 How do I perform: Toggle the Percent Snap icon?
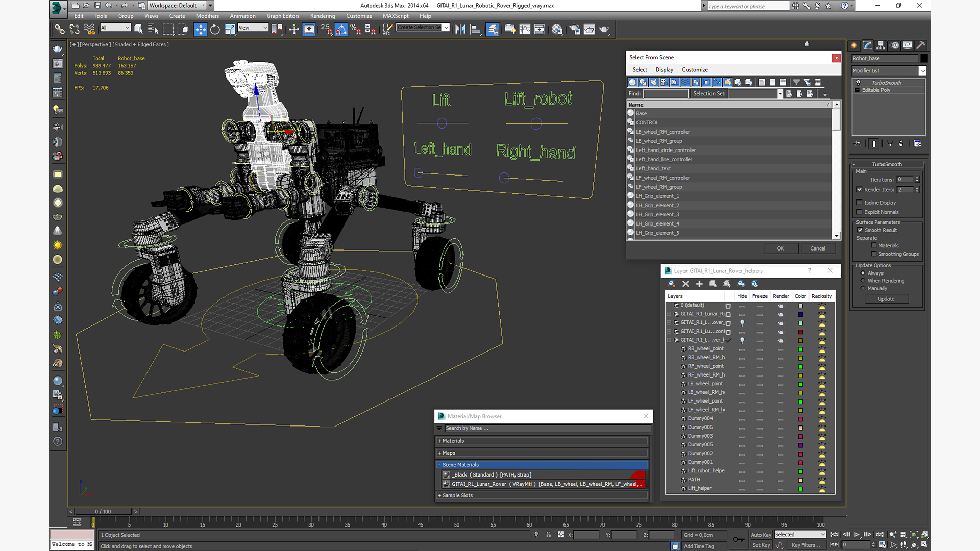pos(356,29)
